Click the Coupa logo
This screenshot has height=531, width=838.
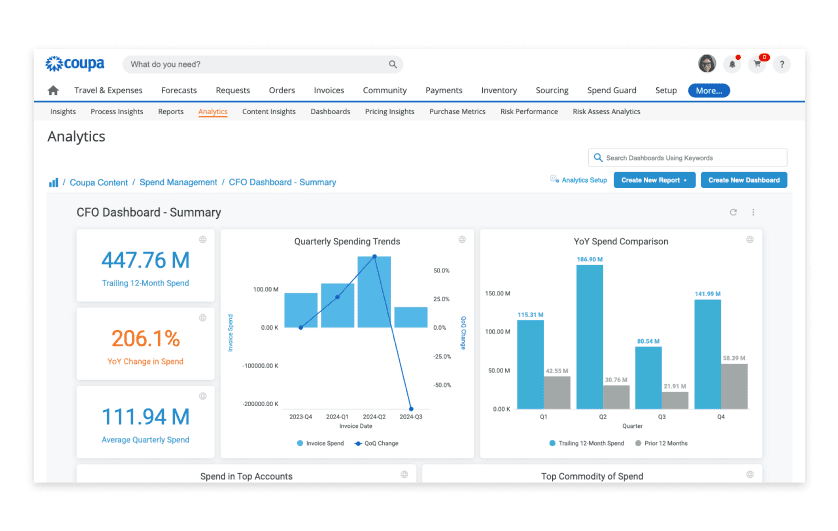click(x=75, y=64)
